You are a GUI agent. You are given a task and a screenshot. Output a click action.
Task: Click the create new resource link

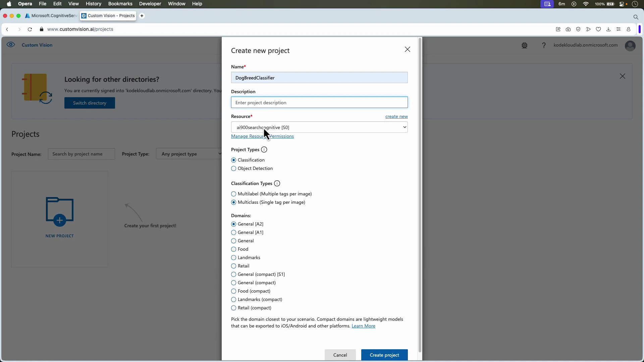click(396, 117)
